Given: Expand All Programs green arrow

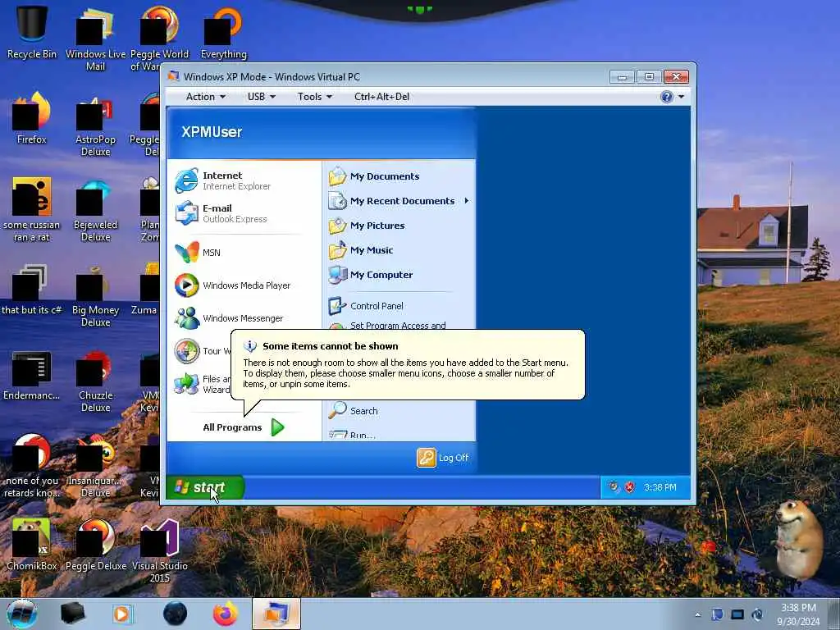Looking at the screenshot, I should click(277, 427).
